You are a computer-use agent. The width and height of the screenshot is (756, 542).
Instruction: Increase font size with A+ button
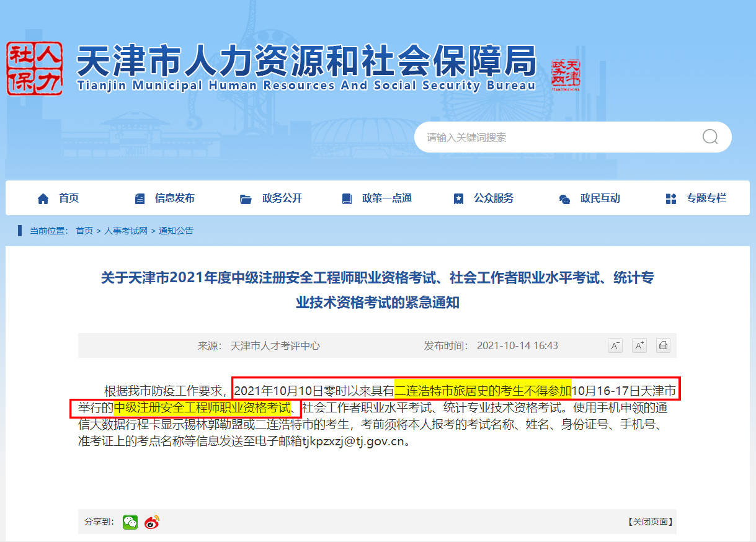639,345
